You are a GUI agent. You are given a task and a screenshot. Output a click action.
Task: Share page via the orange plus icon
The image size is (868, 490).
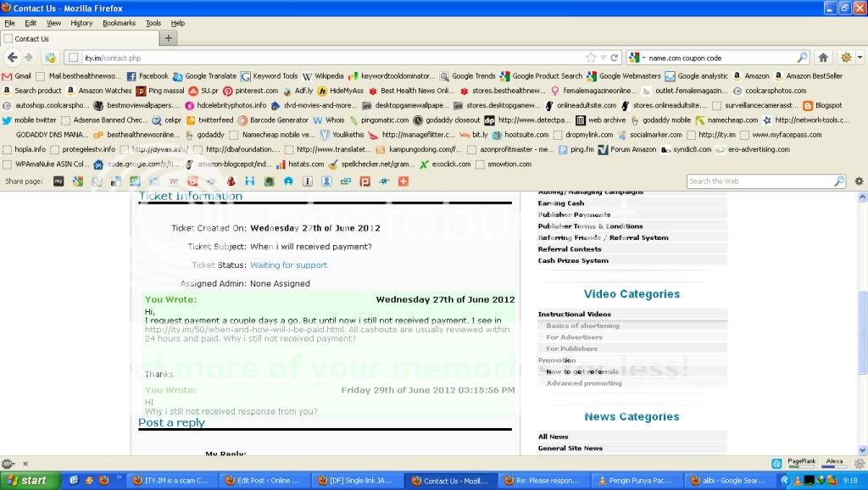pyautogui.click(x=403, y=181)
